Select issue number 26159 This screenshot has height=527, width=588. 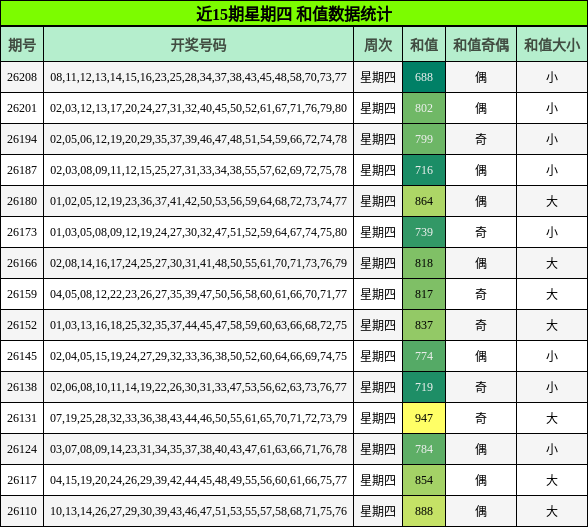pos(22,294)
